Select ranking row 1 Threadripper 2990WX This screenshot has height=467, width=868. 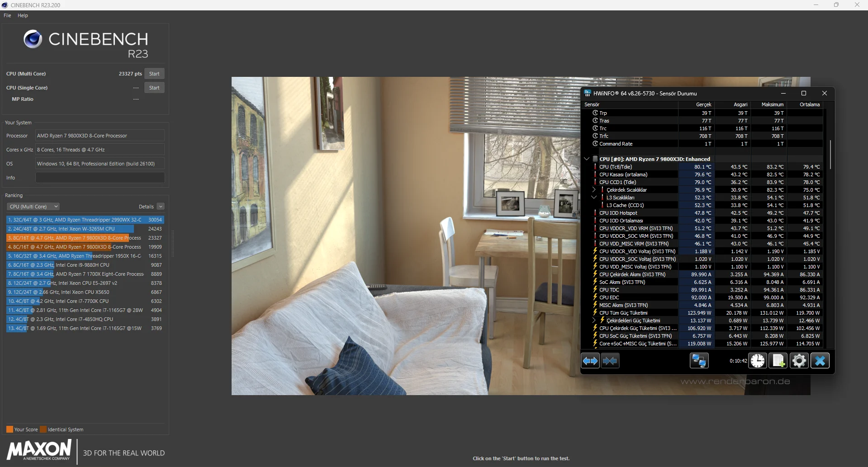click(85, 220)
